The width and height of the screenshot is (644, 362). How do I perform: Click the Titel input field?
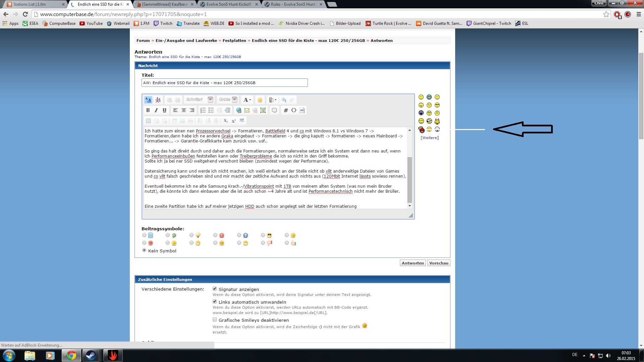click(x=224, y=83)
